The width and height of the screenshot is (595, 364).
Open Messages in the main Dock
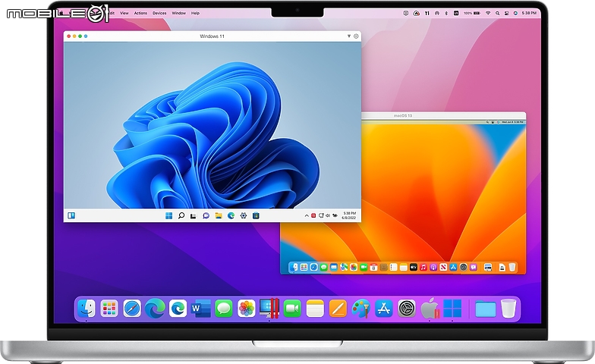point(224,308)
